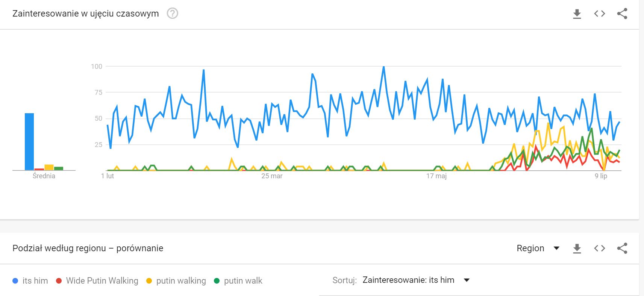The width and height of the screenshot is (644, 296).
Task: Open the sort dropdown Zainteresowanie: its him
Action: [416, 280]
